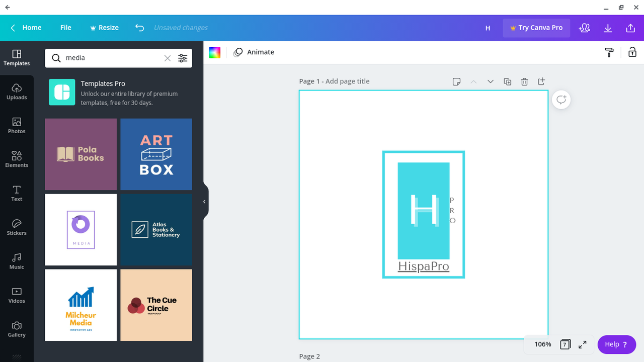Click the H user avatar
This screenshot has width=644, height=362.
point(488,28)
